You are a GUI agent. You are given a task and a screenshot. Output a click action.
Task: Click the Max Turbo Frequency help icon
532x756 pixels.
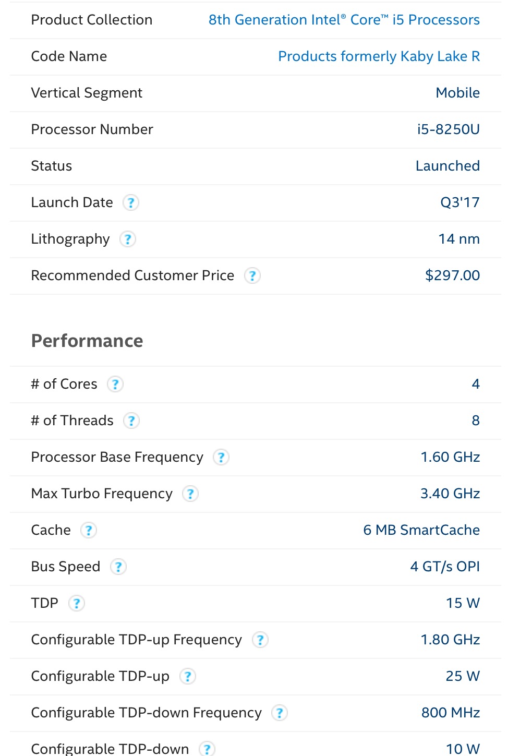tap(190, 494)
